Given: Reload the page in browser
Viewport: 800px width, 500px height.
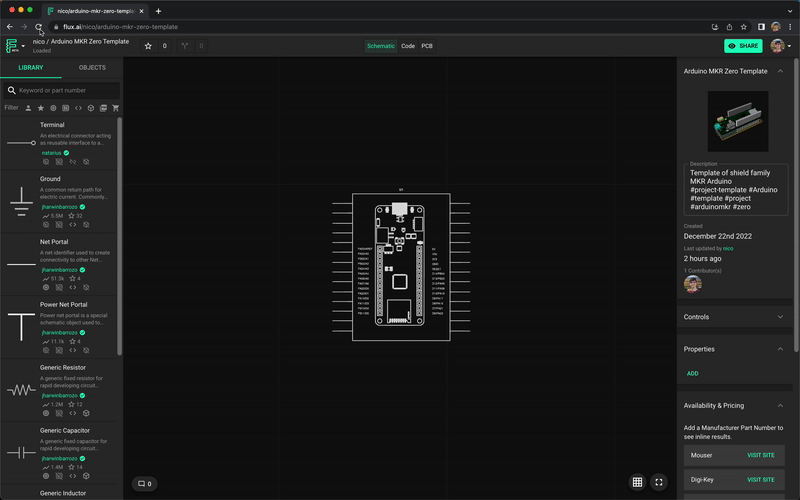Looking at the screenshot, I should tap(38, 27).
